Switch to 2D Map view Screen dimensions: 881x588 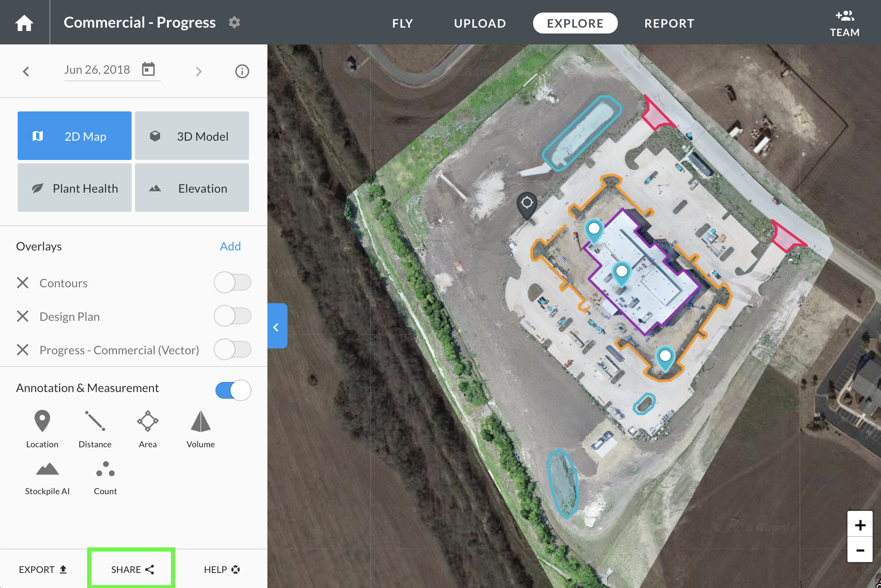[75, 136]
